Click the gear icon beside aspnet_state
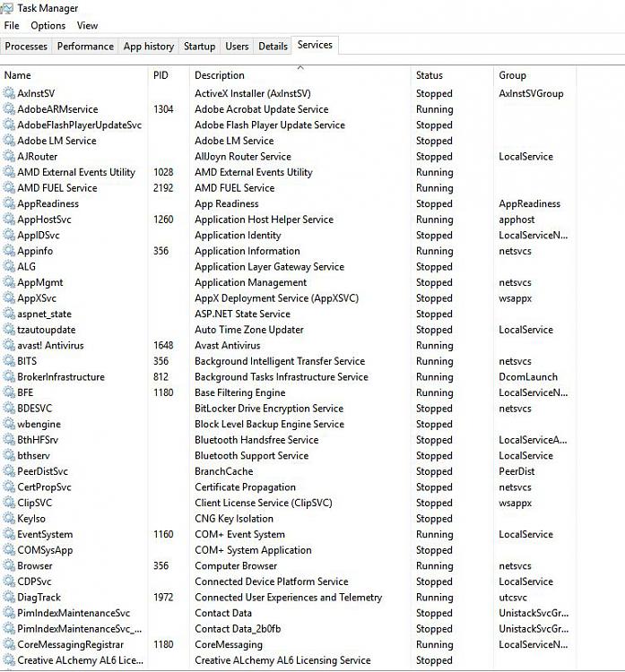This screenshot has height=672, width=625. (9, 314)
